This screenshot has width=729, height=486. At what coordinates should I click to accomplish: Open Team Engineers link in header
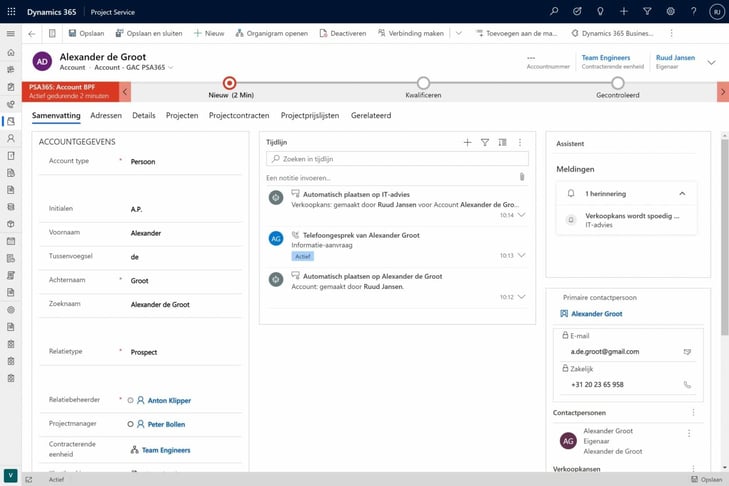pos(606,58)
